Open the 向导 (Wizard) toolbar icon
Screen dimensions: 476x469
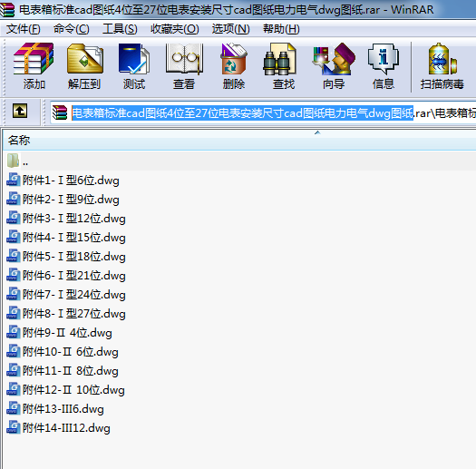(334, 59)
